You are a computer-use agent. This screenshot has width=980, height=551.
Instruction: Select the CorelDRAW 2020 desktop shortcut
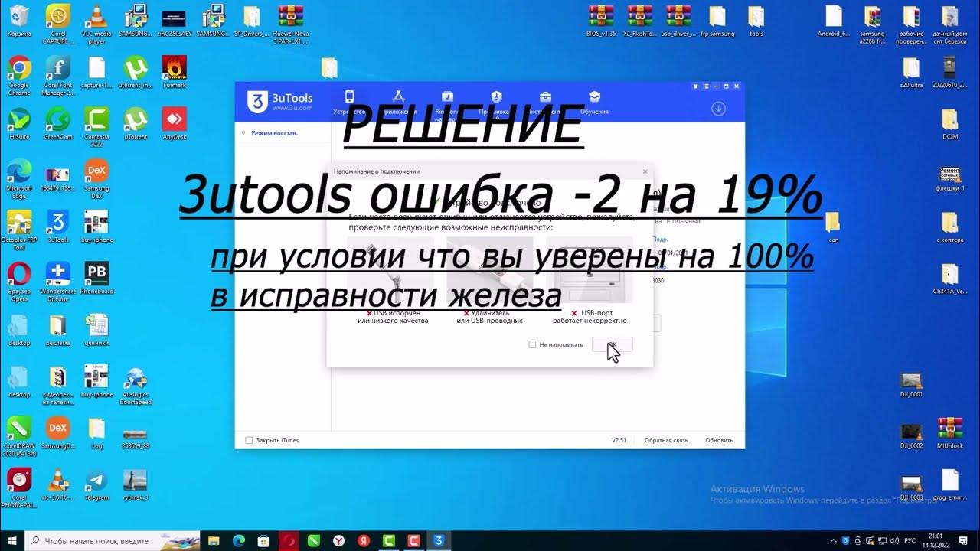point(19,436)
